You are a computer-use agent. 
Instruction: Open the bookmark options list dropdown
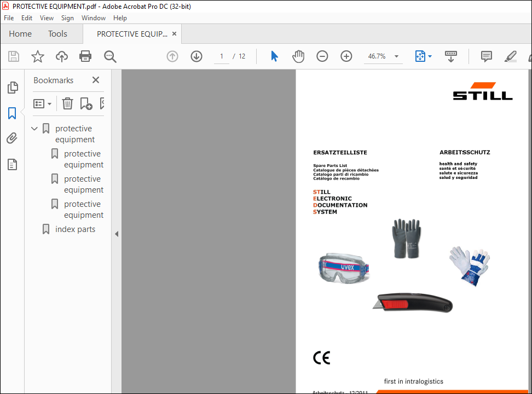[x=42, y=103]
